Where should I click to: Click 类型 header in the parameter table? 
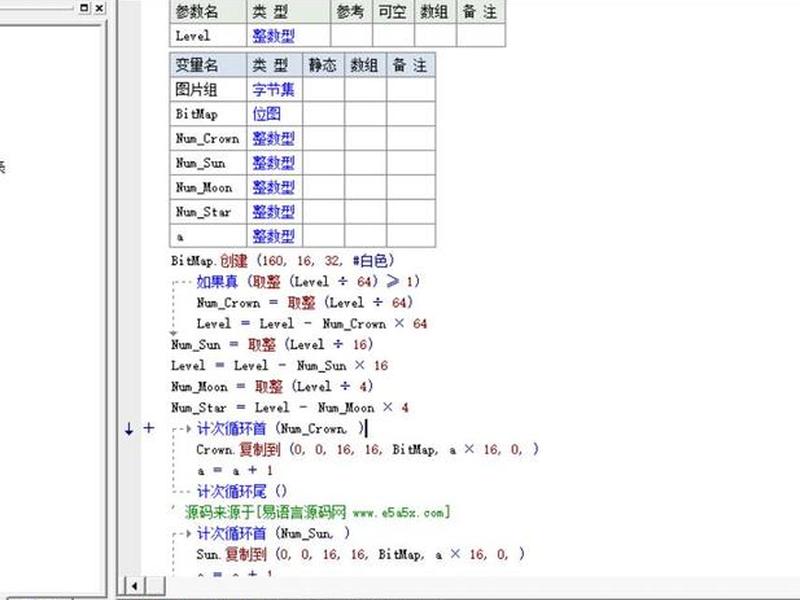[x=288, y=11]
